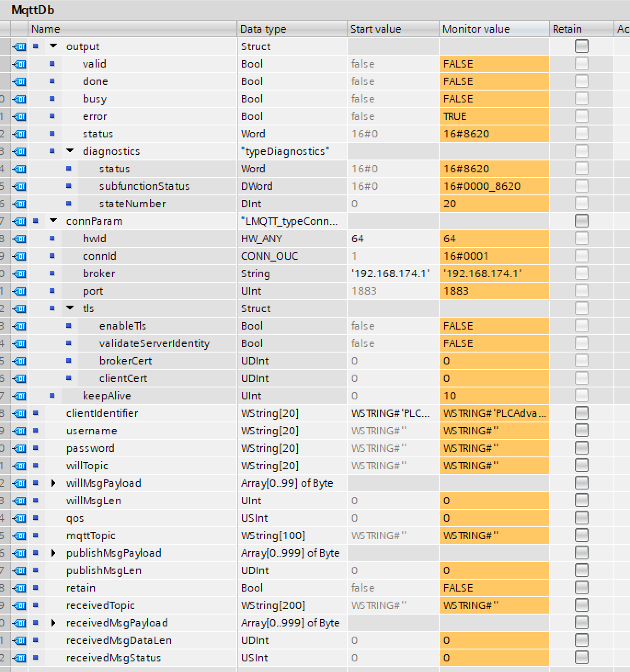630x672 pixels.
Task: Click the tag icon beside the error row
Action: 19,116
